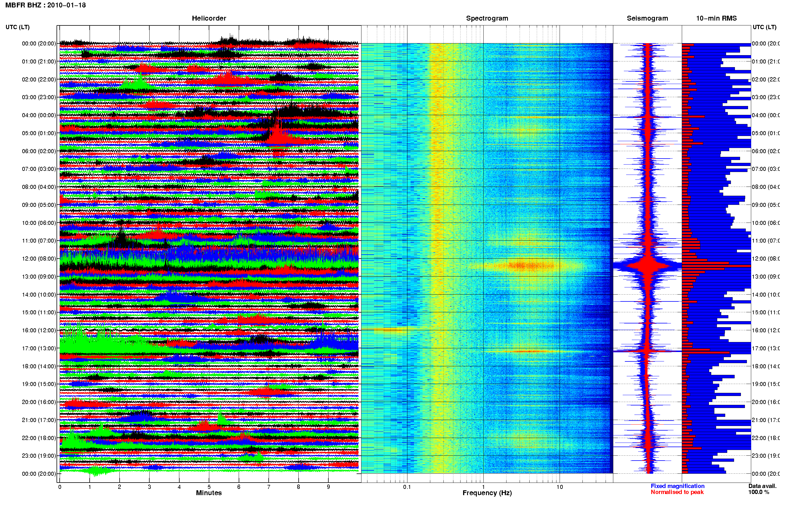This screenshot has height=508, width=812.
Task: Click left axis label "01:00 (21:00)"
Action: point(39,61)
